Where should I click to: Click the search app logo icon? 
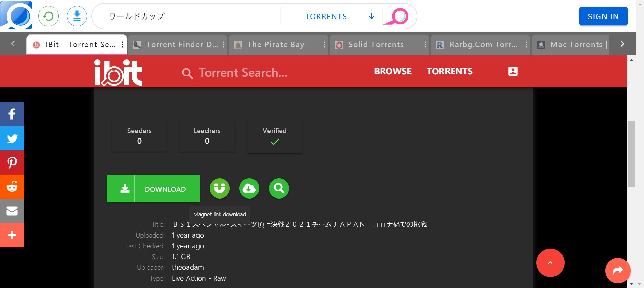tap(16, 15)
